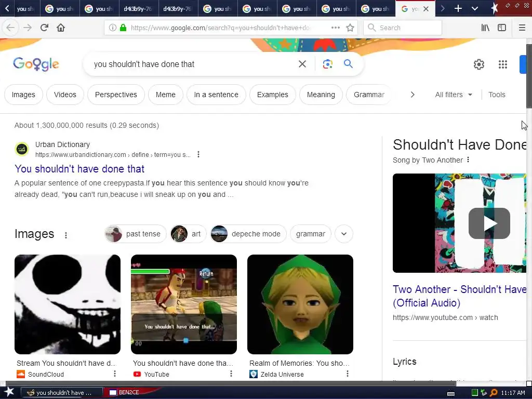Open Images section three-dot menu
The image size is (532, 399).
pyautogui.click(x=66, y=235)
